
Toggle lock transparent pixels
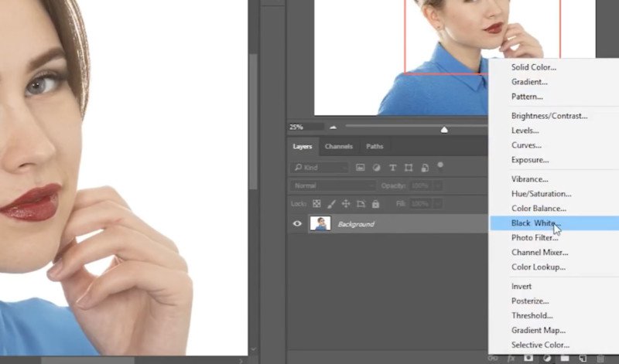click(x=316, y=204)
